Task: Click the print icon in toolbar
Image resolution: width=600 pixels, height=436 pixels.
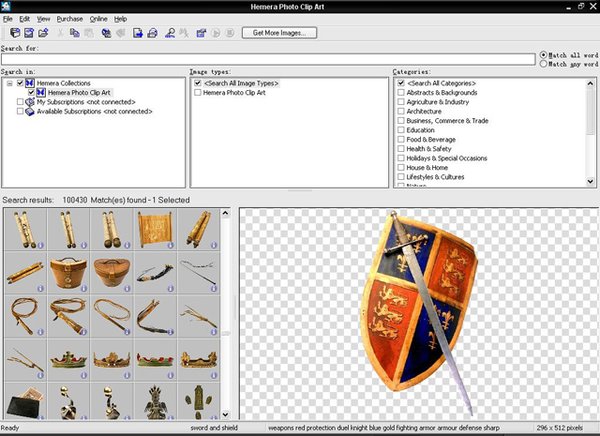Action: 152,33
